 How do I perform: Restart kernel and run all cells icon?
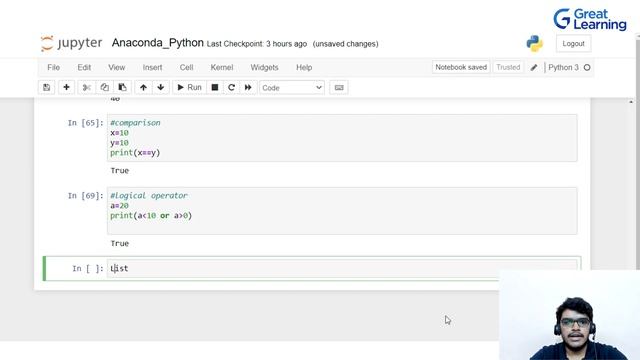tap(248, 87)
